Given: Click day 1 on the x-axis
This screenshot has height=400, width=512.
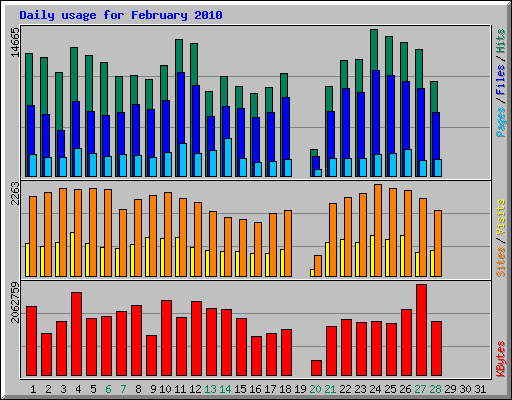Looking at the screenshot, I should pos(33,389).
